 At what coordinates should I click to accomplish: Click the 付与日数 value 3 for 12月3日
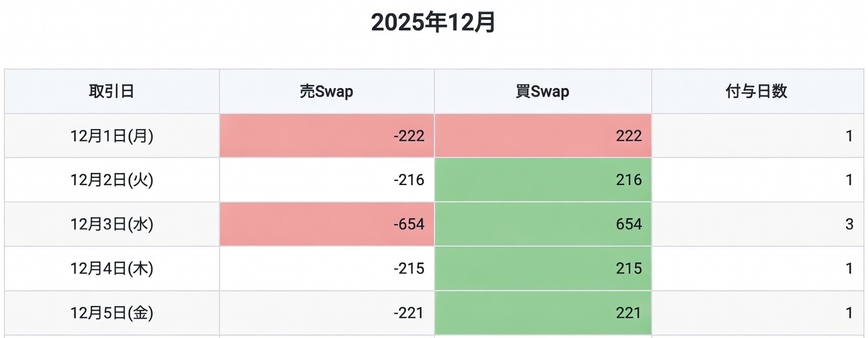849,224
